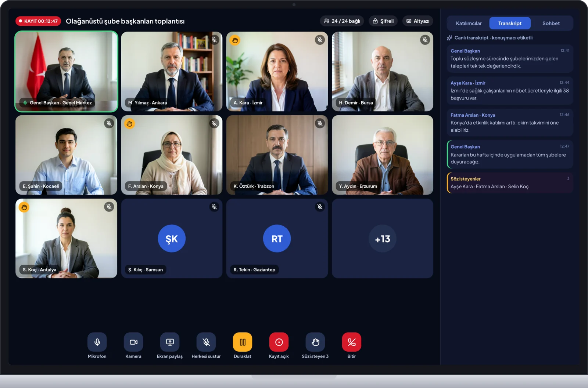End the meeting with Bitir
Image resolution: width=588 pixels, height=388 pixels.
352,342
